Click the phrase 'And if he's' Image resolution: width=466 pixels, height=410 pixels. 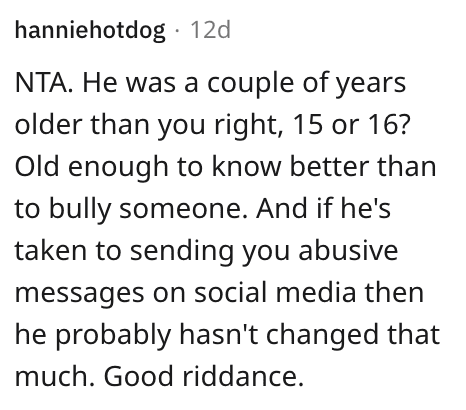pyautogui.click(x=323, y=208)
